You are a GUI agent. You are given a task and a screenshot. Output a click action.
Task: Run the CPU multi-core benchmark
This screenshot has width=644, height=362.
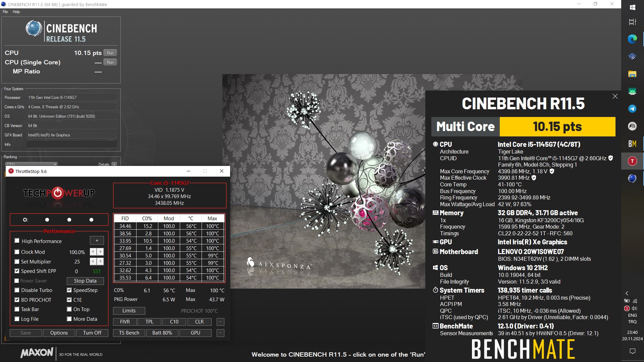(x=110, y=53)
